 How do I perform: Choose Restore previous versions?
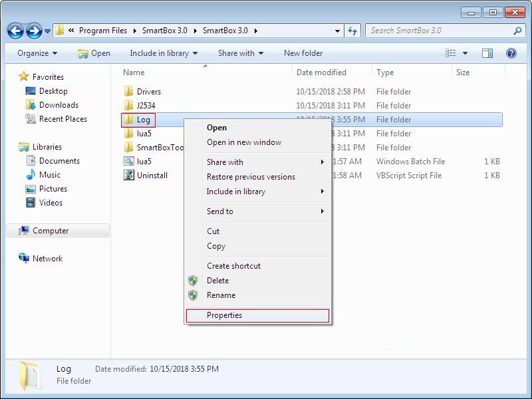click(x=258, y=177)
